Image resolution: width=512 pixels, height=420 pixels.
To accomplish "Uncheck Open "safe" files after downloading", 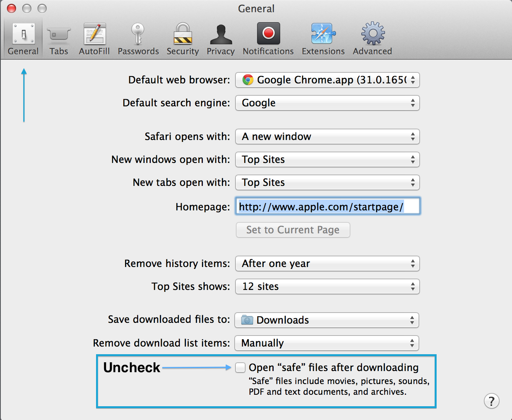I will coord(240,368).
